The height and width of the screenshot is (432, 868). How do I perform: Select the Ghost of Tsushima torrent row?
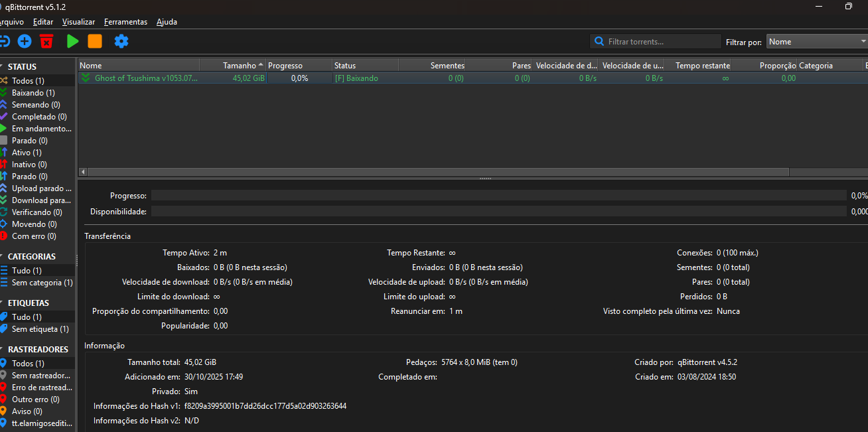(146, 78)
